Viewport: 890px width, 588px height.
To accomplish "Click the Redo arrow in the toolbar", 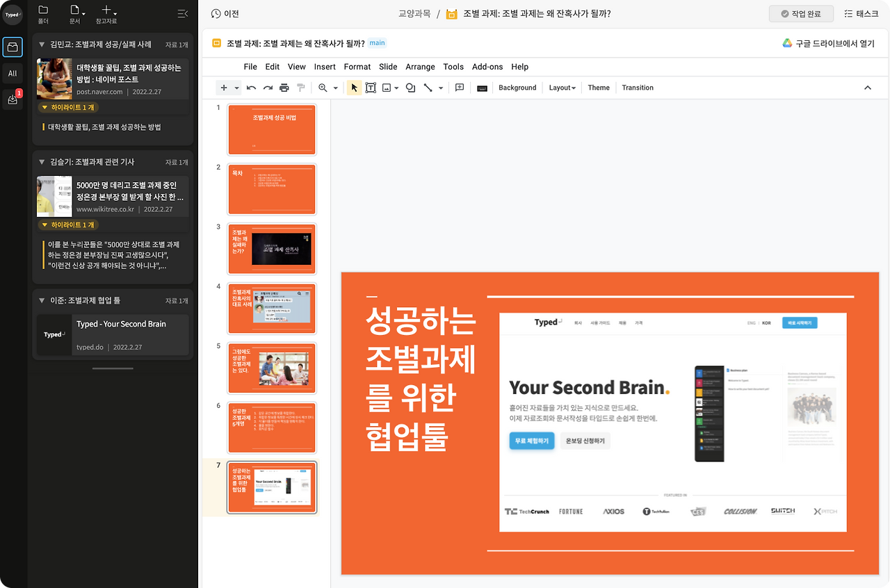I will [x=268, y=88].
